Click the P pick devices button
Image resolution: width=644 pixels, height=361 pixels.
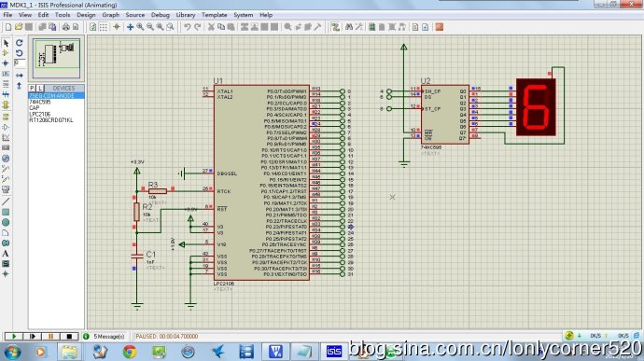(x=32, y=88)
